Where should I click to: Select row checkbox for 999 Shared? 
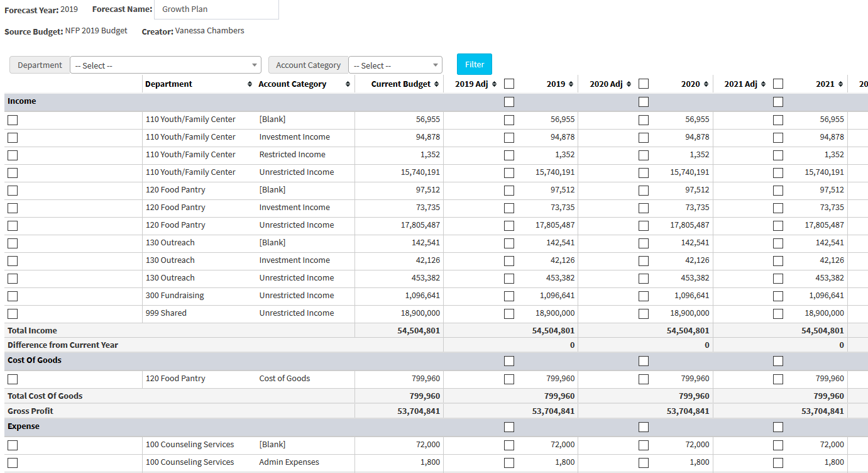pos(13,314)
